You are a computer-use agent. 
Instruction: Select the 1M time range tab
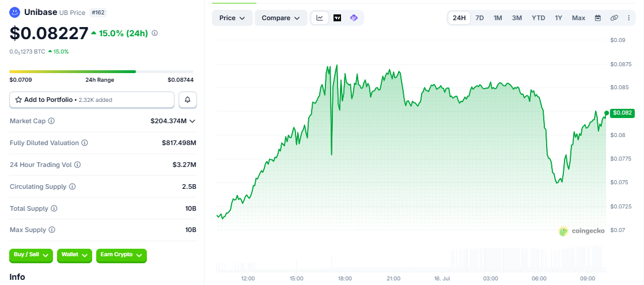tap(498, 18)
